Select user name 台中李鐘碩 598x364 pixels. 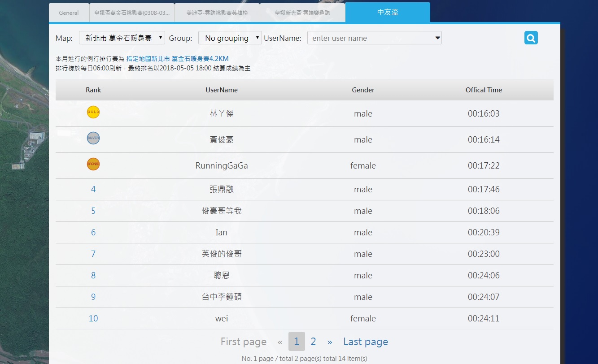pos(222,297)
